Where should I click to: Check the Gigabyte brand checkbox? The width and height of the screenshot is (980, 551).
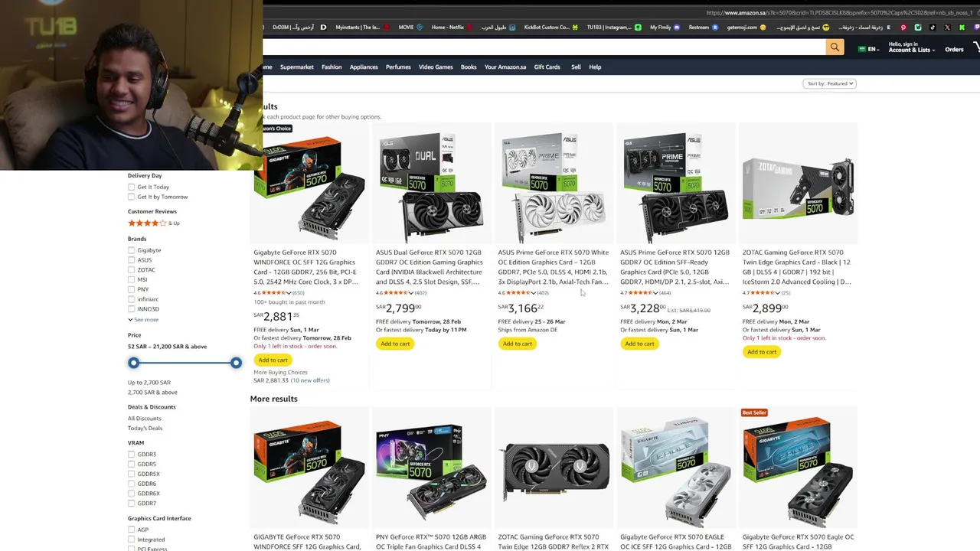pyautogui.click(x=132, y=250)
